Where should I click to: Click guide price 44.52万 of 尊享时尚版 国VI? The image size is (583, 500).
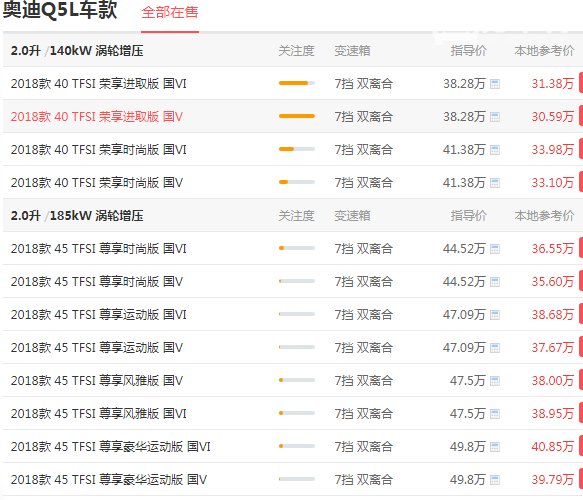click(x=464, y=249)
